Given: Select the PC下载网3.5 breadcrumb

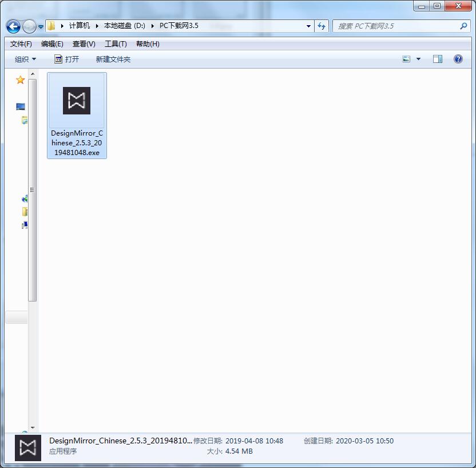Looking at the screenshot, I should point(179,26).
